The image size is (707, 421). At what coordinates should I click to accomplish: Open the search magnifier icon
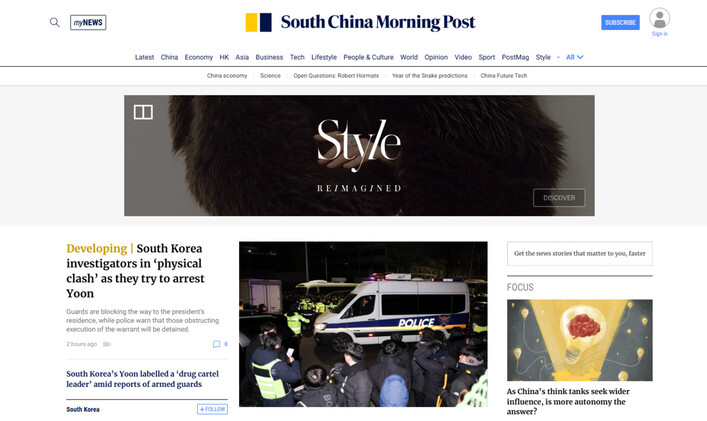[55, 22]
